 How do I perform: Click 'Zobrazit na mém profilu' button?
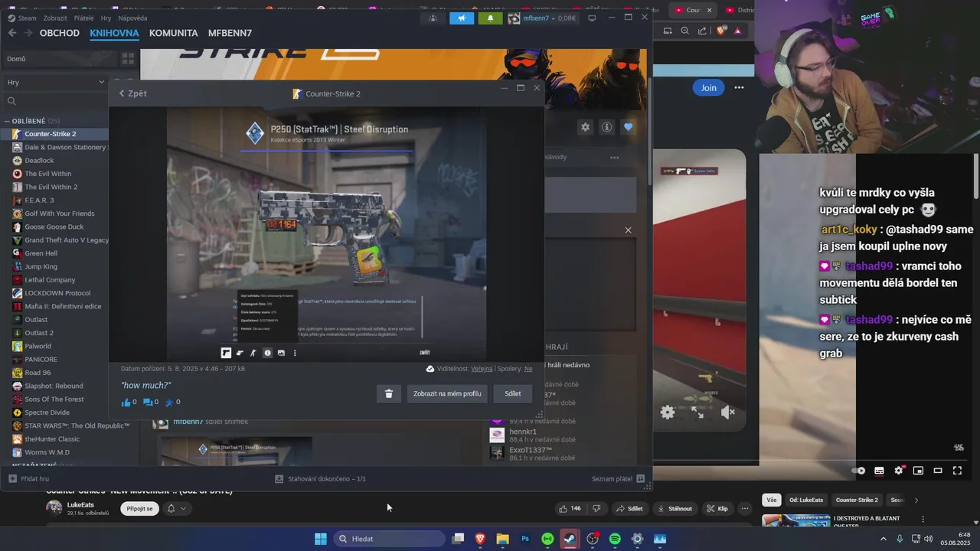click(447, 393)
